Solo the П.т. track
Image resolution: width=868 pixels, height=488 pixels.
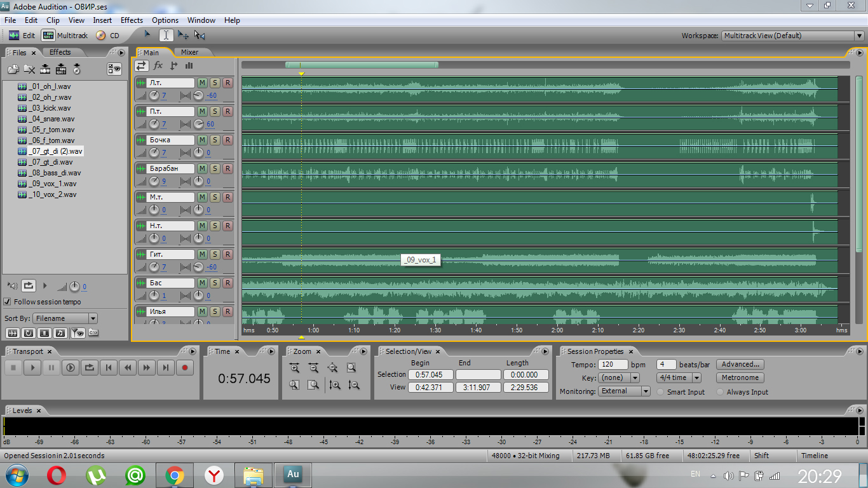click(215, 111)
